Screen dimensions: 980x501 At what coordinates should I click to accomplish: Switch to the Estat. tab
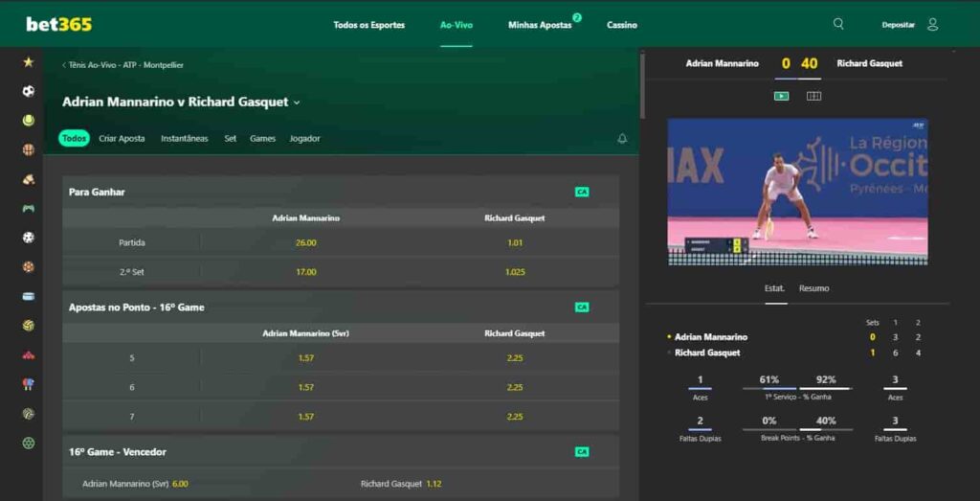[x=775, y=288]
